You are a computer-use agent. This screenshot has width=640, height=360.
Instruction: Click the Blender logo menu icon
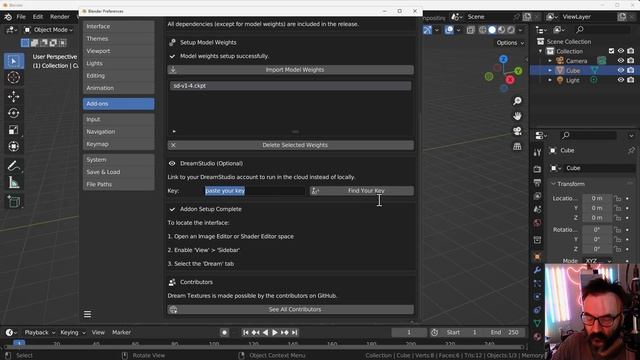tap(8, 17)
